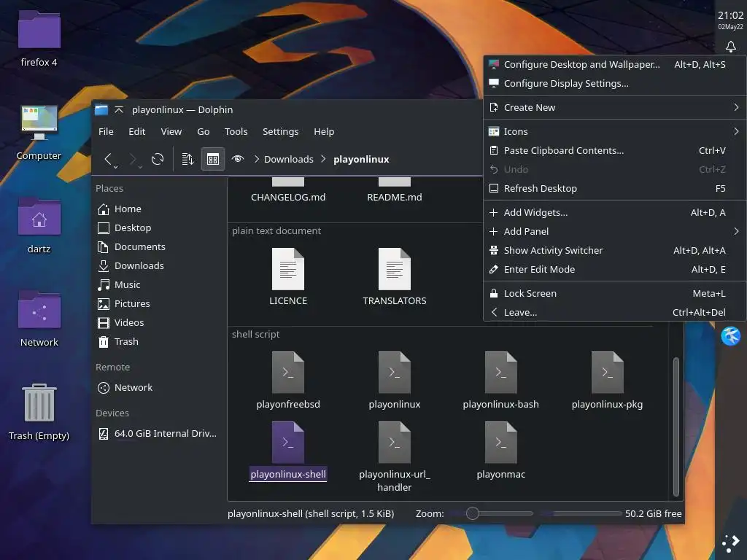Open the sort options icon in toolbar
Image resolution: width=747 pixels, height=560 pixels.
(187, 159)
